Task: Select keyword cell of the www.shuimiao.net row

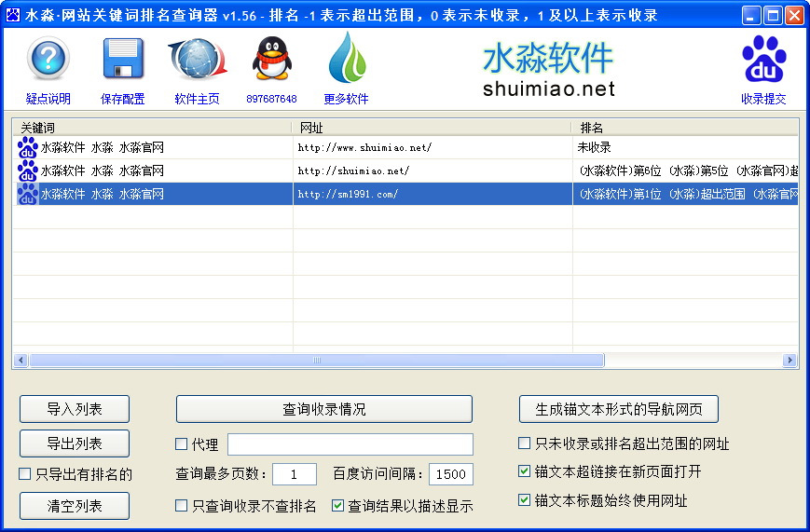Action: coord(153,148)
